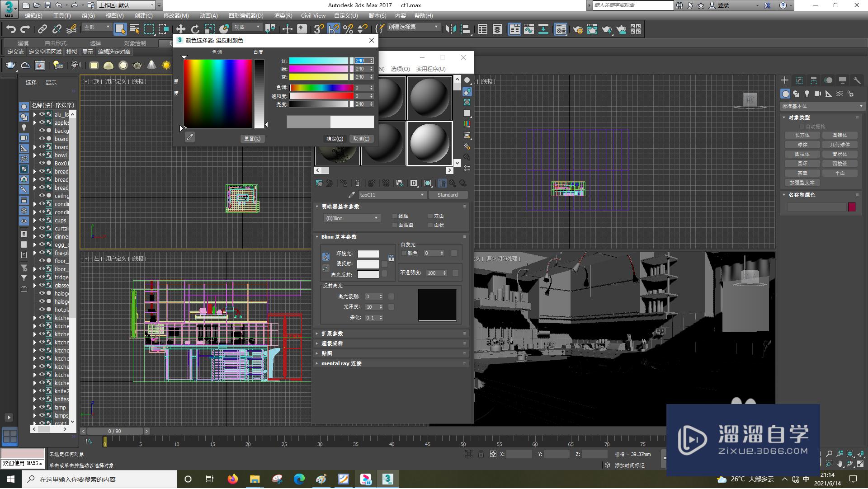The height and width of the screenshot is (489, 868).
Task: Toggle visibility eye of lamp object
Action: coord(42,407)
